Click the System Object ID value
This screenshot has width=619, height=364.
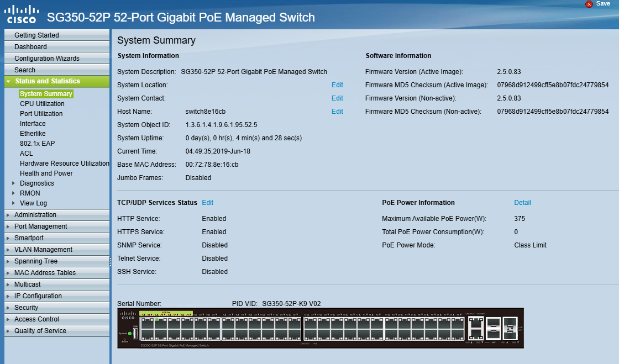(221, 125)
